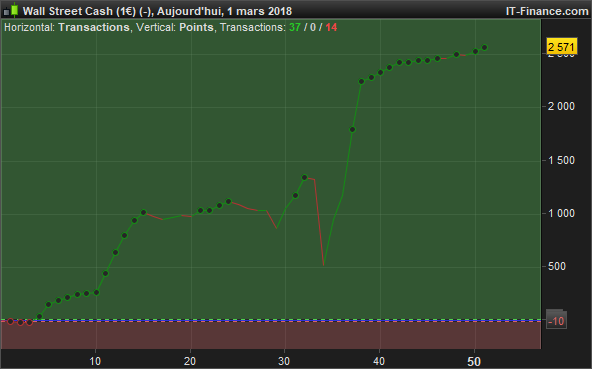Click the '30' horizontal axis label

(x=284, y=361)
